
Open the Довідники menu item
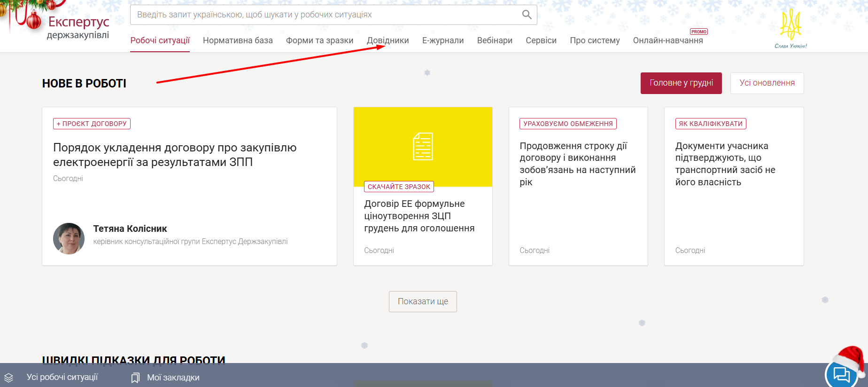387,40
